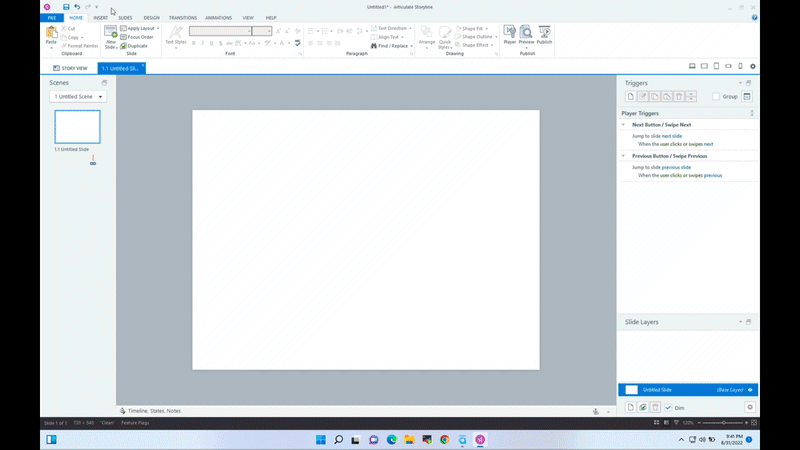
Task: Create a new trigger in the Triggers panel
Action: (630, 97)
